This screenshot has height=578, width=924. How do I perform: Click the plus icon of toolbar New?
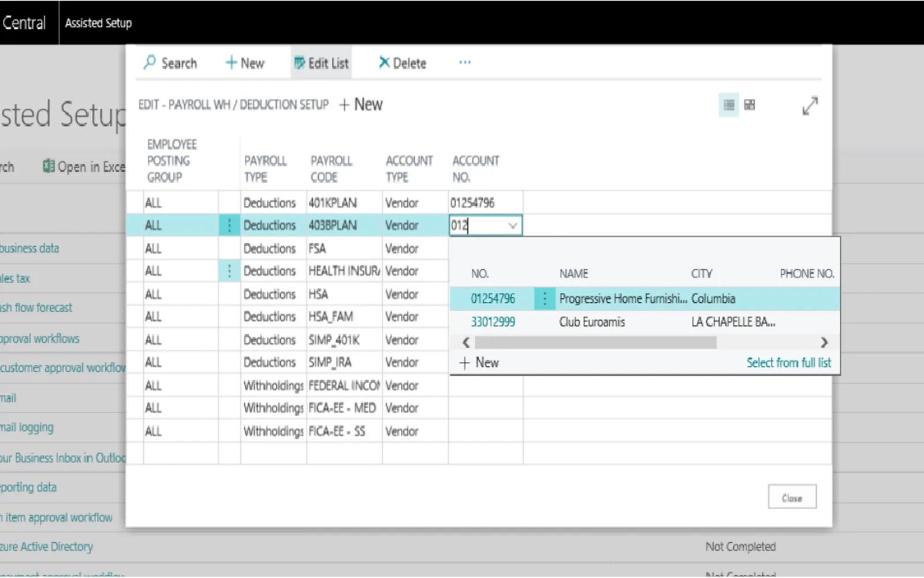231,62
